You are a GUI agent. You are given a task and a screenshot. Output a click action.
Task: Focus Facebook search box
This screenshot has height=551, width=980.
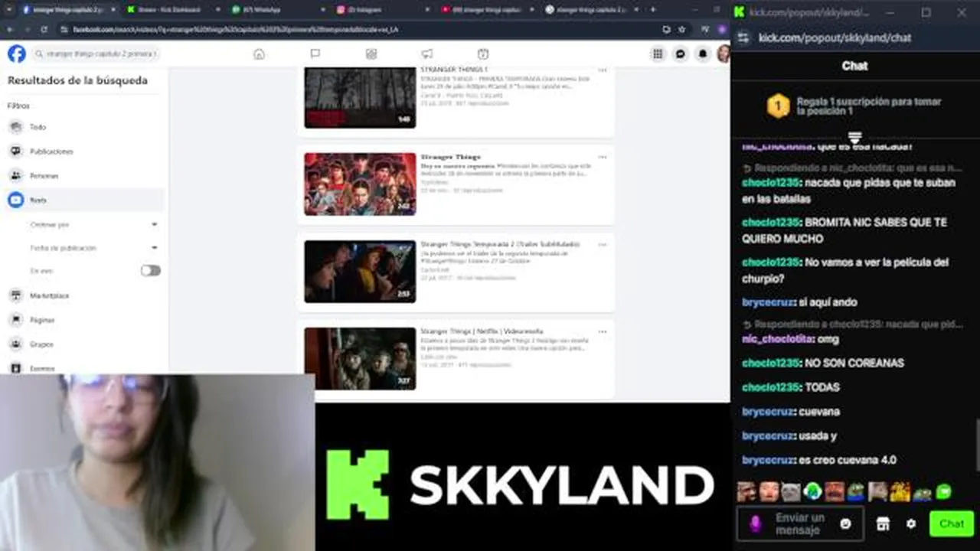click(95, 54)
